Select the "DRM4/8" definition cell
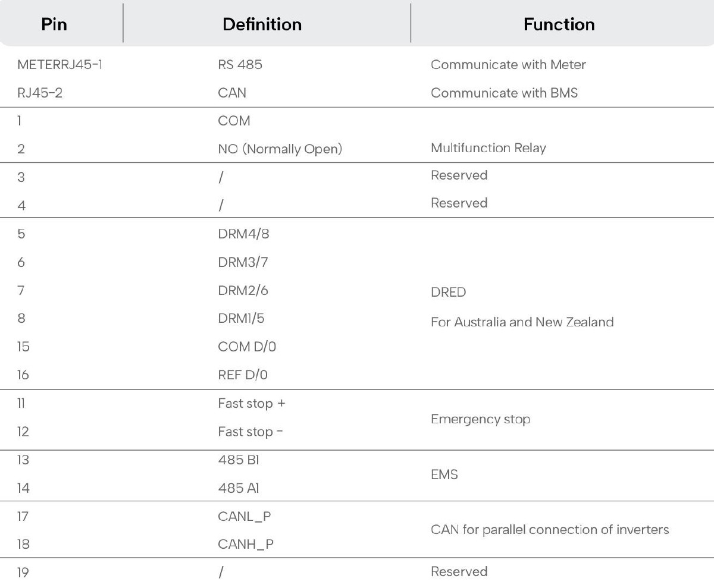Screen dimensions: 714x588 click(x=243, y=234)
